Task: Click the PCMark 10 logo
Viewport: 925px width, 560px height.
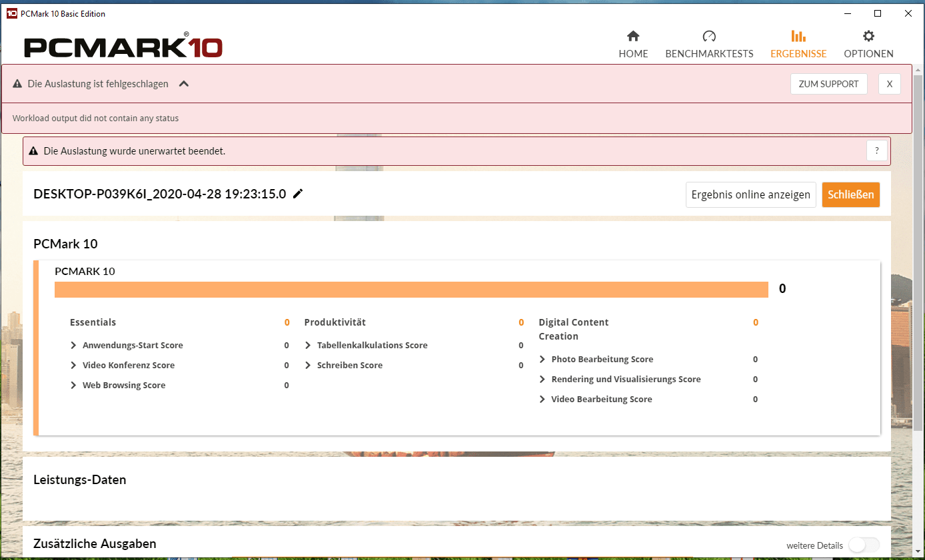Action: tap(123, 47)
